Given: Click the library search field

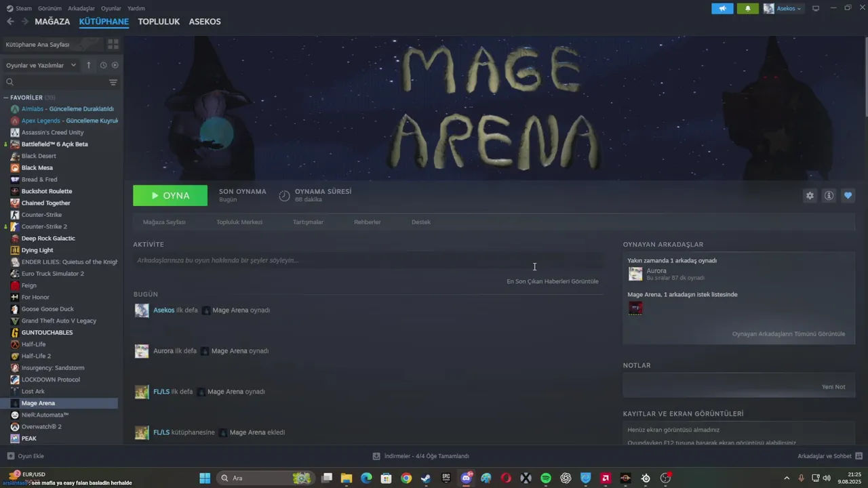Looking at the screenshot, I should pos(56,82).
